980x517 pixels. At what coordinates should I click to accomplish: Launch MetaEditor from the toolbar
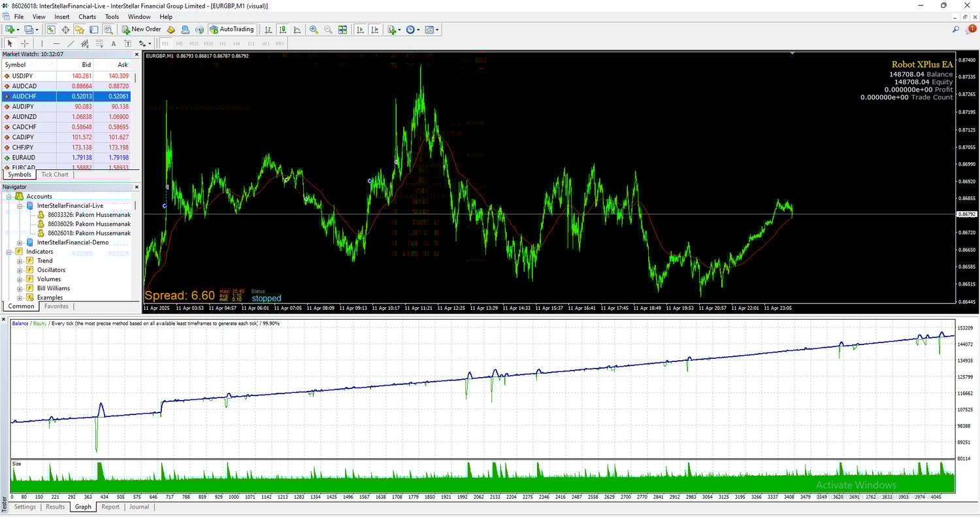[x=171, y=29]
